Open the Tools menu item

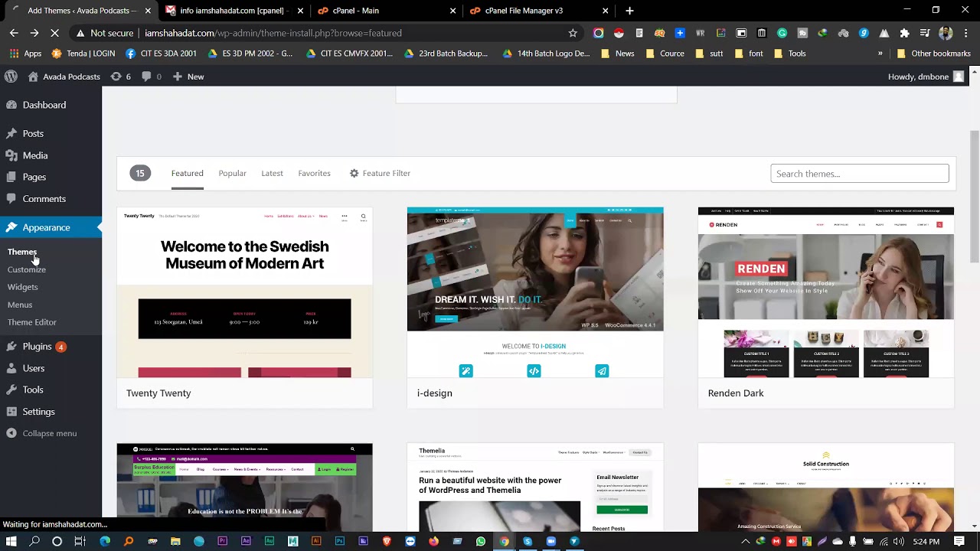tap(33, 390)
